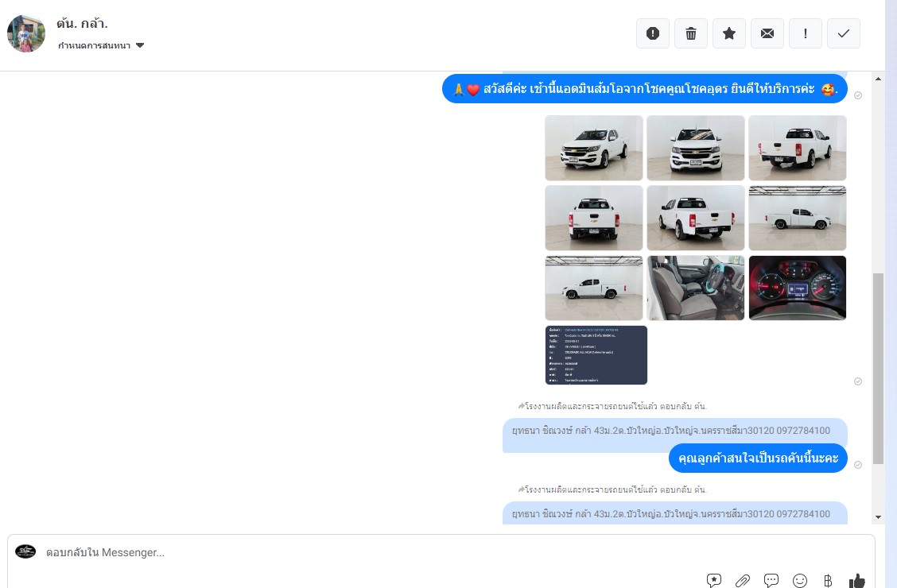The width and height of the screenshot is (897, 588).
Task: Open head-on front view truck photo
Action: [x=696, y=148]
